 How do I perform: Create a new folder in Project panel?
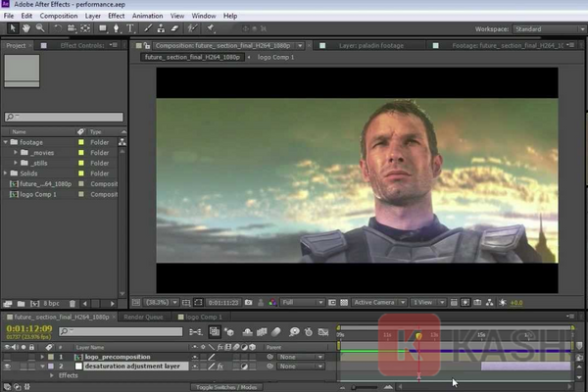(x=21, y=304)
